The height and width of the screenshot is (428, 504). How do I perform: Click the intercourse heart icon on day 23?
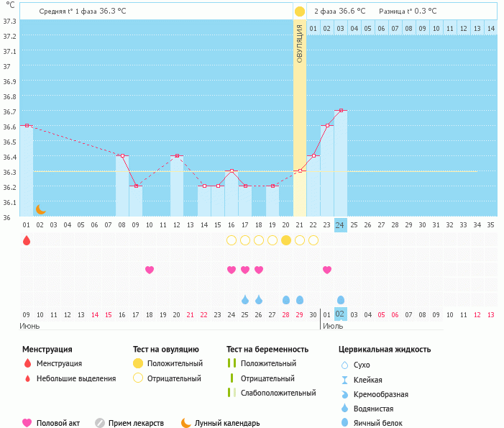click(327, 270)
